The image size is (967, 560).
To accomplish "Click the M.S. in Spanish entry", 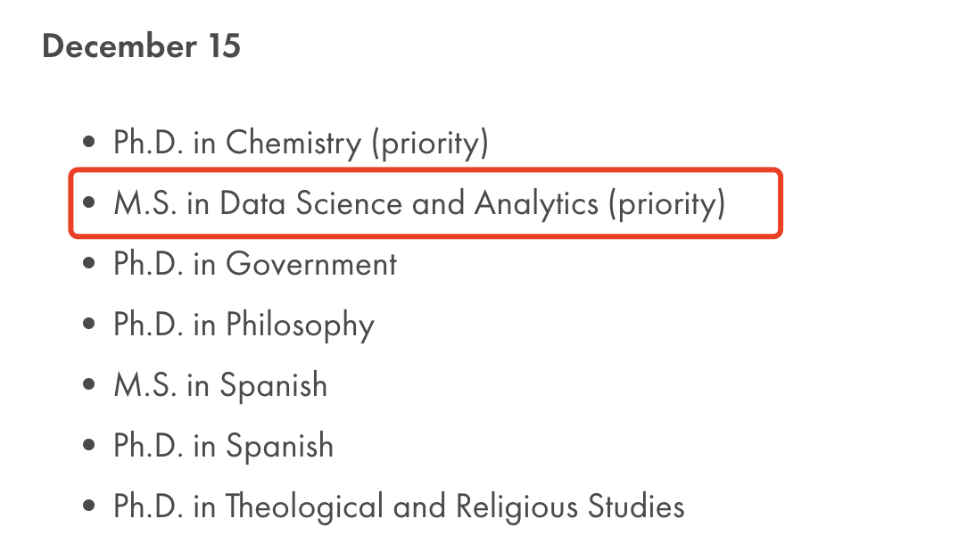I will (220, 385).
